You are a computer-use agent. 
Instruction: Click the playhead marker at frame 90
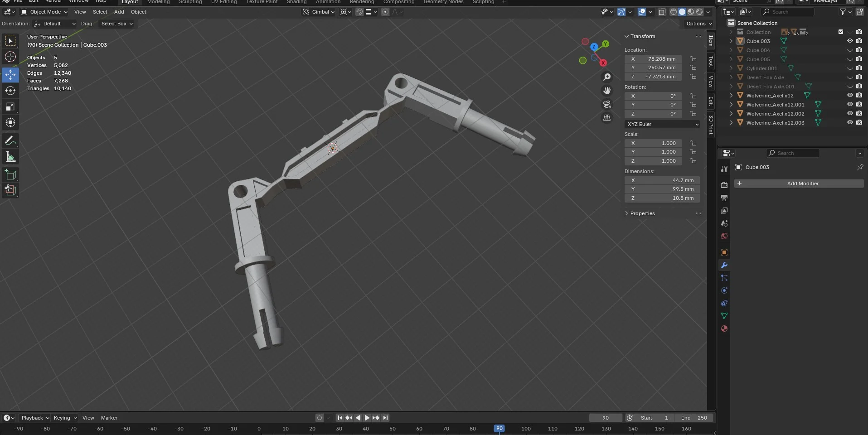499,429
